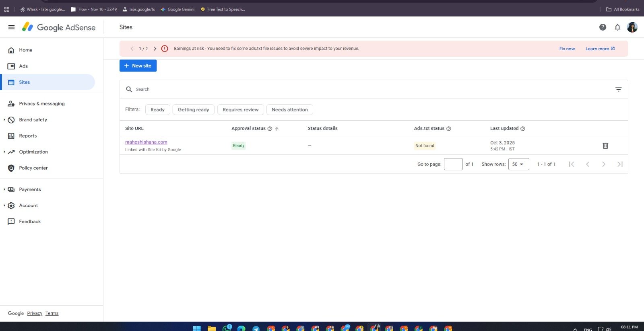Open the main hamburger menu
The width and height of the screenshot is (644, 331).
pyautogui.click(x=11, y=27)
